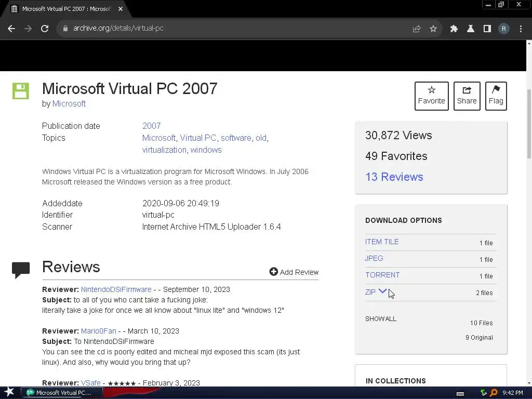
Task: Click the 49 Favorites text
Action: point(396,156)
